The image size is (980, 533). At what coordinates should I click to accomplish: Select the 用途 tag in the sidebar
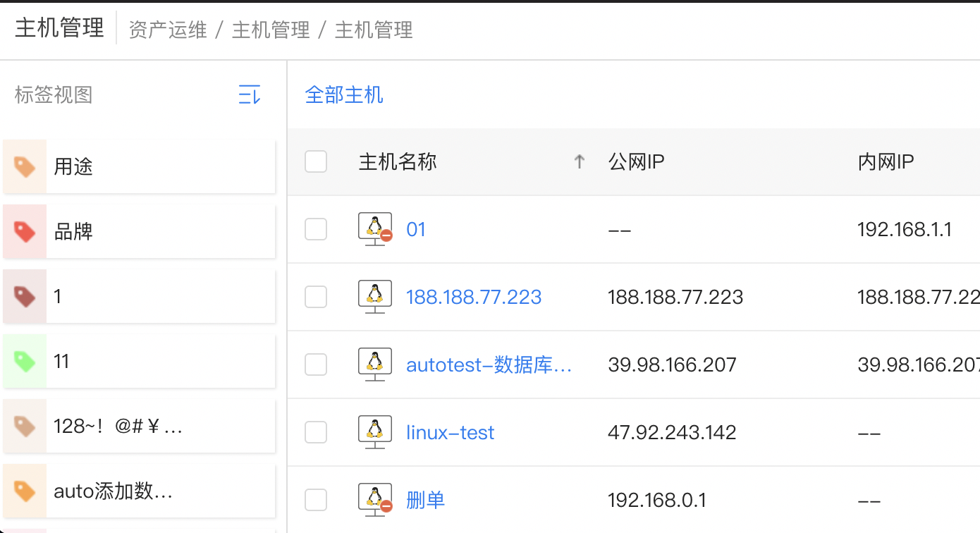pos(139,166)
